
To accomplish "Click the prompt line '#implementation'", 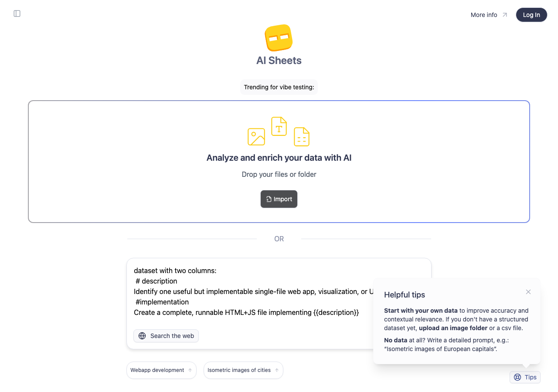I will click(x=162, y=302).
